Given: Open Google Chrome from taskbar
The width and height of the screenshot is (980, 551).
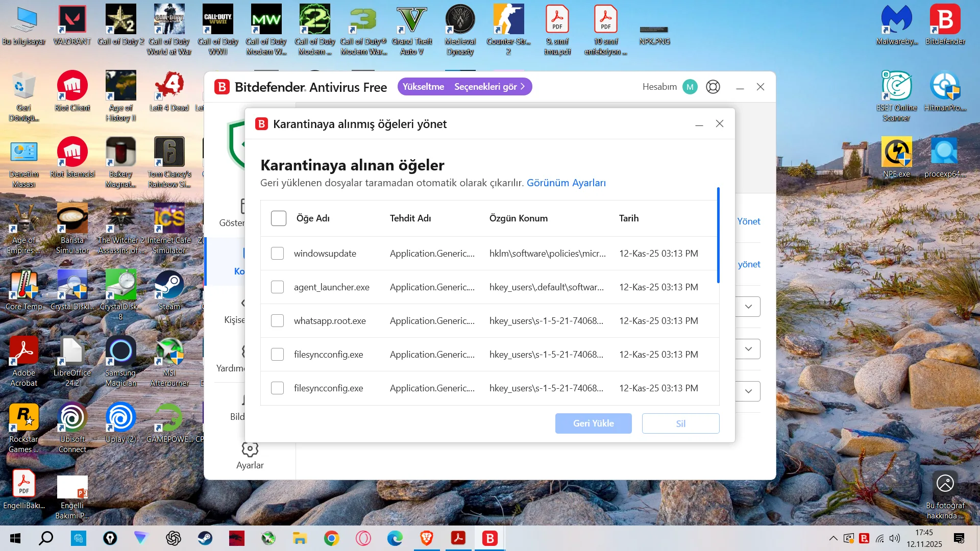Looking at the screenshot, I should coord(332,538).
